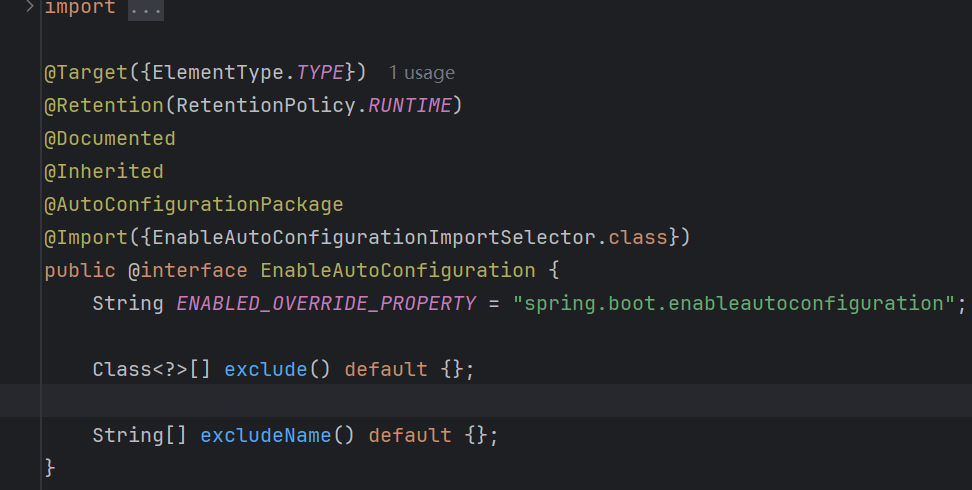Click the RUNTIME constant

click(410, 105)
